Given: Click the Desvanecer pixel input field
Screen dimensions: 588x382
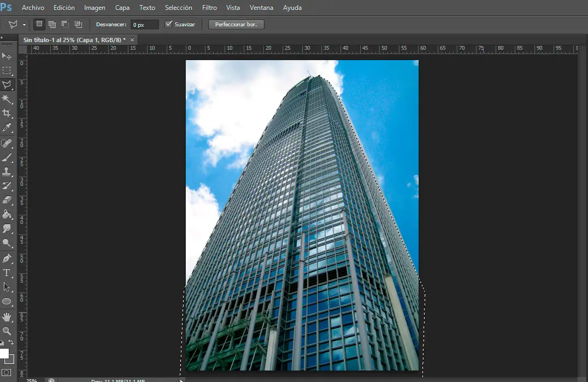Looking at the screenshot, I should tap(144, 25).
